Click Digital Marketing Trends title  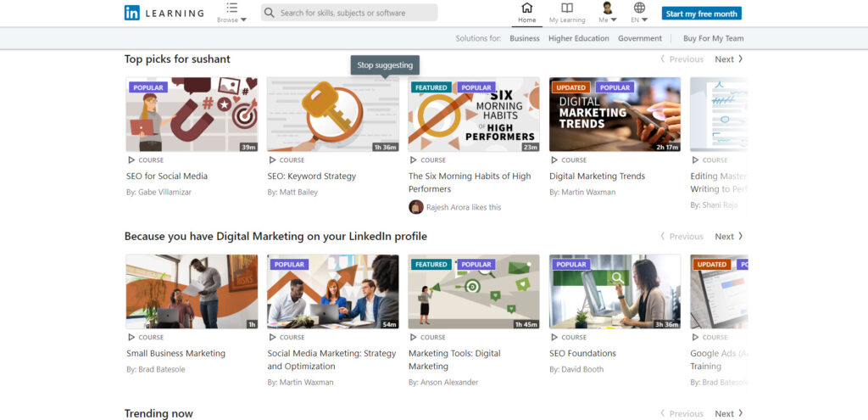click(x=598, y=176)
